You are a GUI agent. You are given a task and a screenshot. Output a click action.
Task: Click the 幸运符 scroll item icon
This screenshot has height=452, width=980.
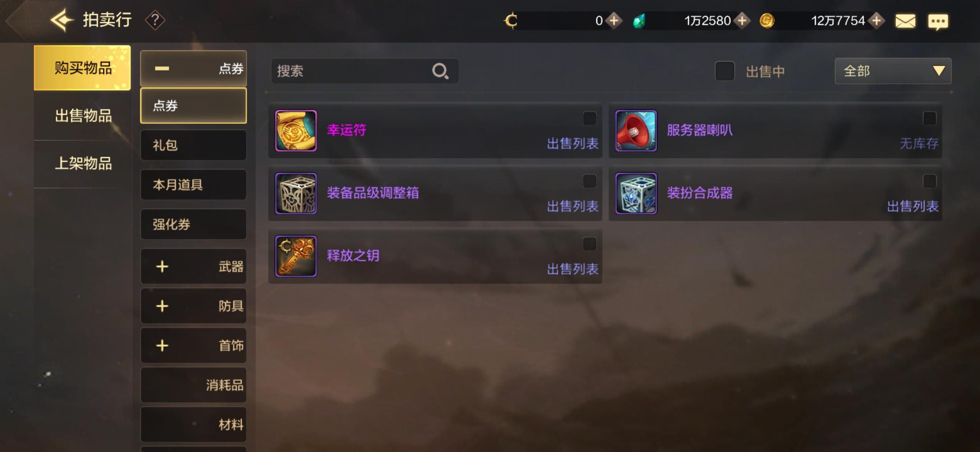tap(296, 131)
